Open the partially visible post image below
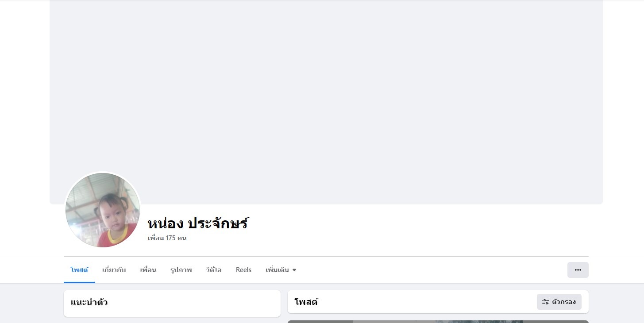This screenshot has height=323, width=644. pos(438,322)
